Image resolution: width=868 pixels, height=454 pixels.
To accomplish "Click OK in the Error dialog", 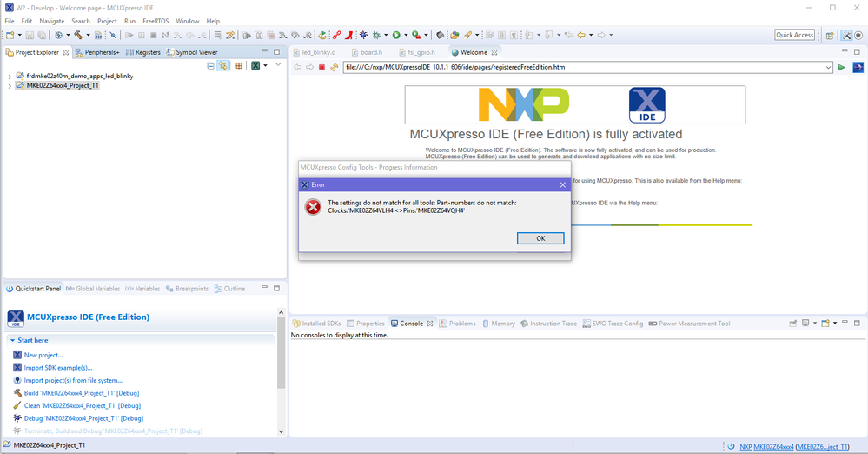I will pos(540,238).
